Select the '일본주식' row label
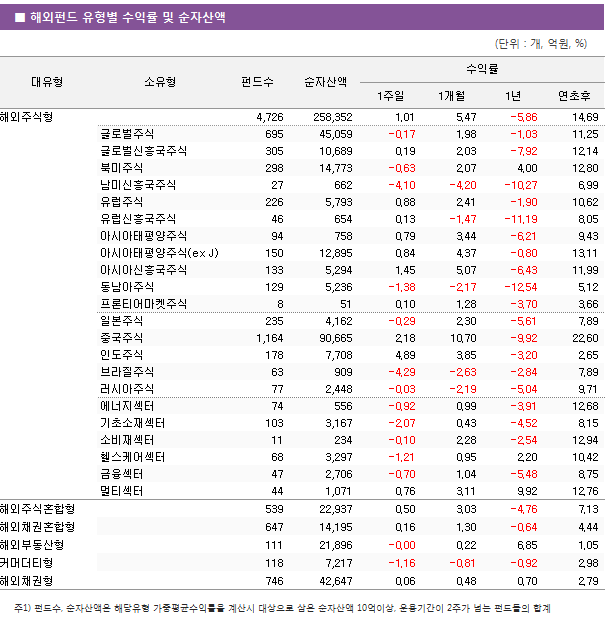The image size is (606, 622). point(121,321)
